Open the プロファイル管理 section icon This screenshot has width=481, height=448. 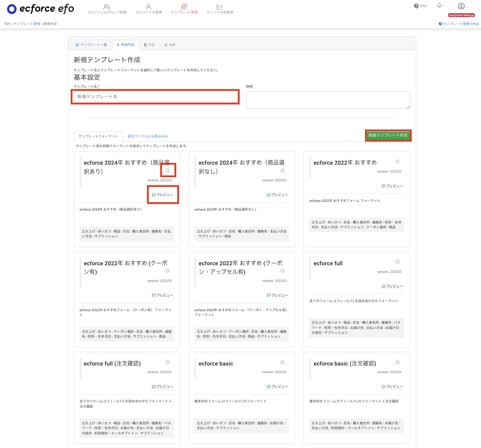coord(148,6)
